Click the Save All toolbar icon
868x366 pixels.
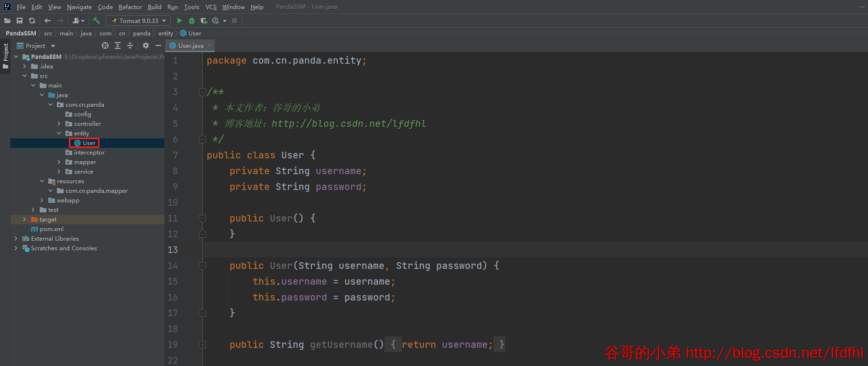[20, 21]
